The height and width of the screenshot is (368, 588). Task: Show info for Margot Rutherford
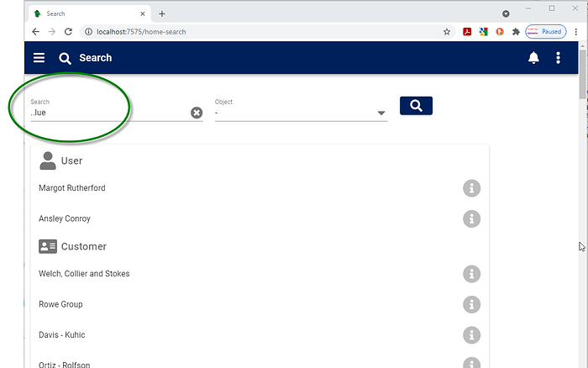point(472,188)
